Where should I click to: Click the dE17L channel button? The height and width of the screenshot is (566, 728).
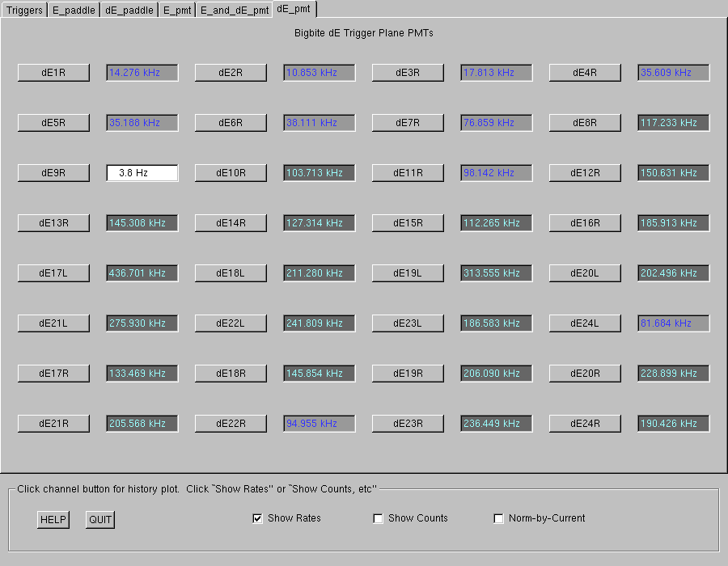53,273
